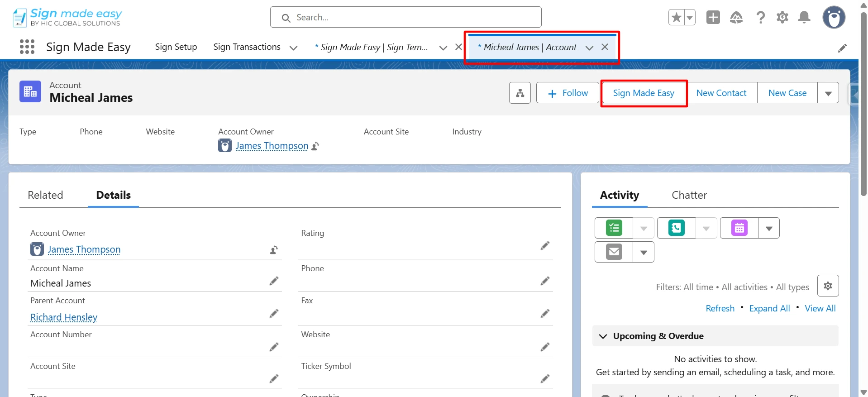Change owner icon beside James Thompson in header
The image size is (868, 397).
(315, 146)
